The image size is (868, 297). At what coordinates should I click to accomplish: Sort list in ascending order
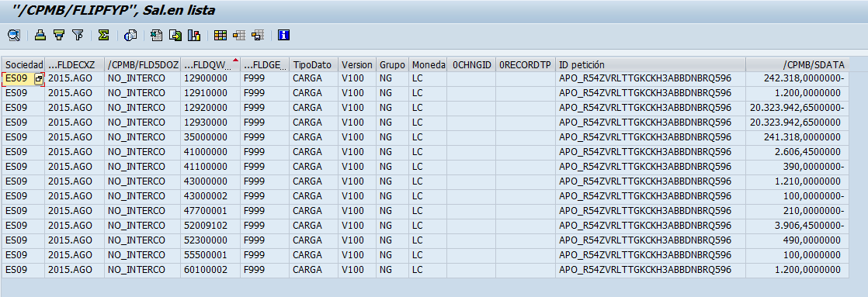pos(40,36)
